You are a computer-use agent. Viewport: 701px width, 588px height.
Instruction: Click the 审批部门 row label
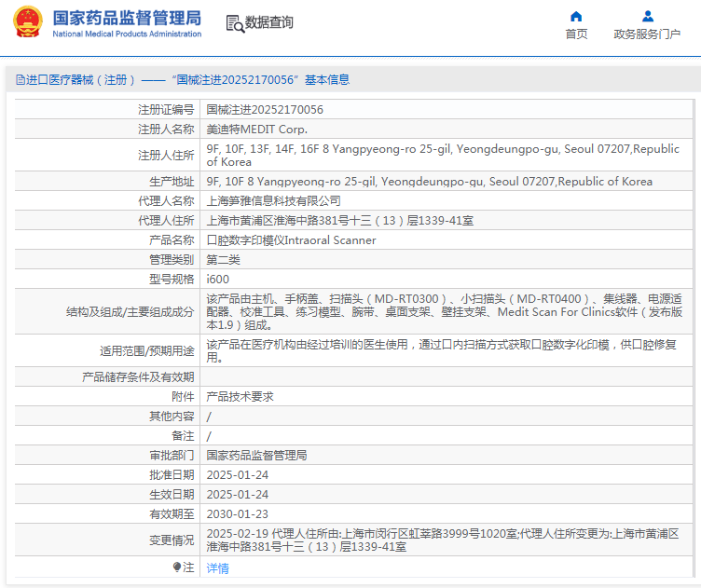coord(172,456)
